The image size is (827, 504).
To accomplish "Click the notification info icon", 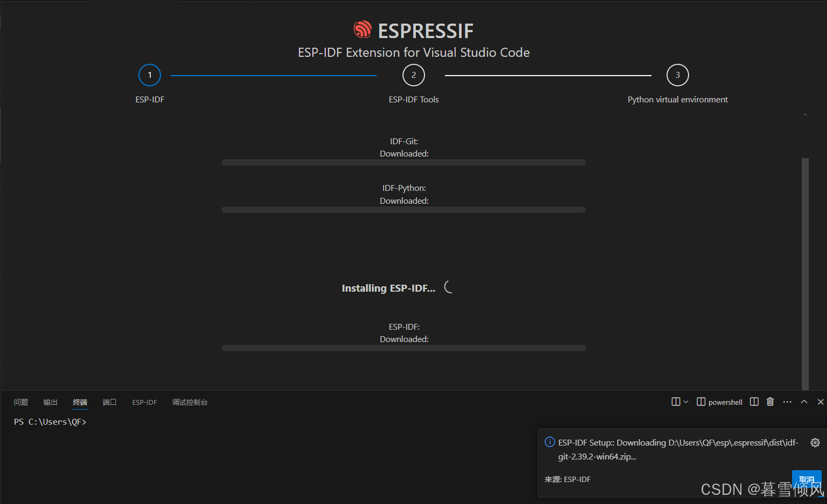I will click(x=550, y=442).
